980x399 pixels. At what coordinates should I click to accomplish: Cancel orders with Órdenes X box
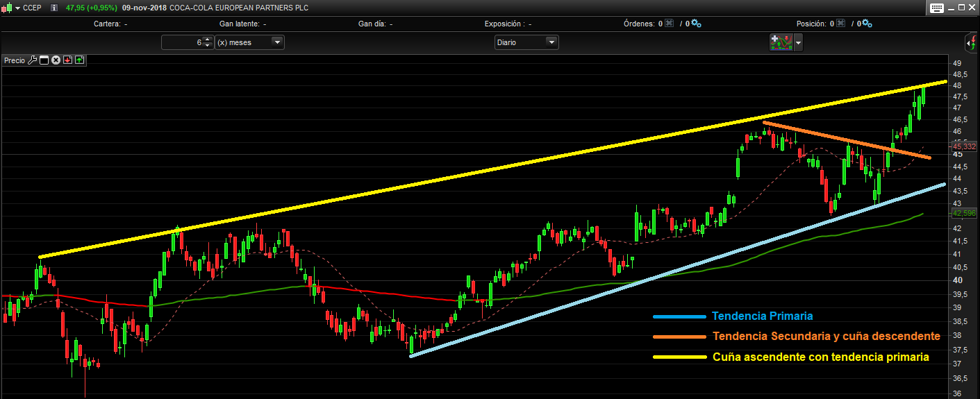[669, 24]
